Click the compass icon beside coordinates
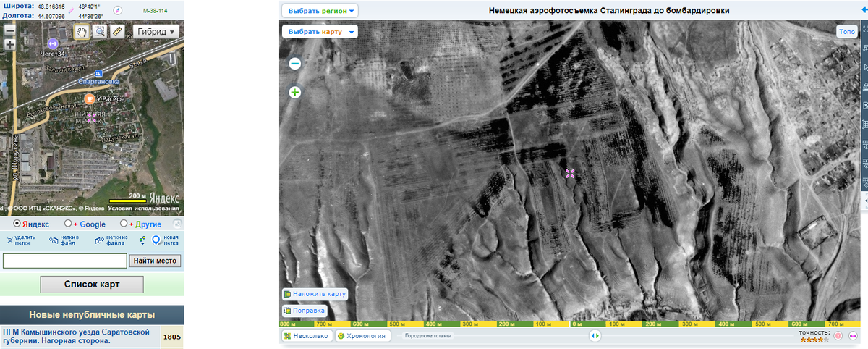Screen dimensions: 868x349 [118, 11]
